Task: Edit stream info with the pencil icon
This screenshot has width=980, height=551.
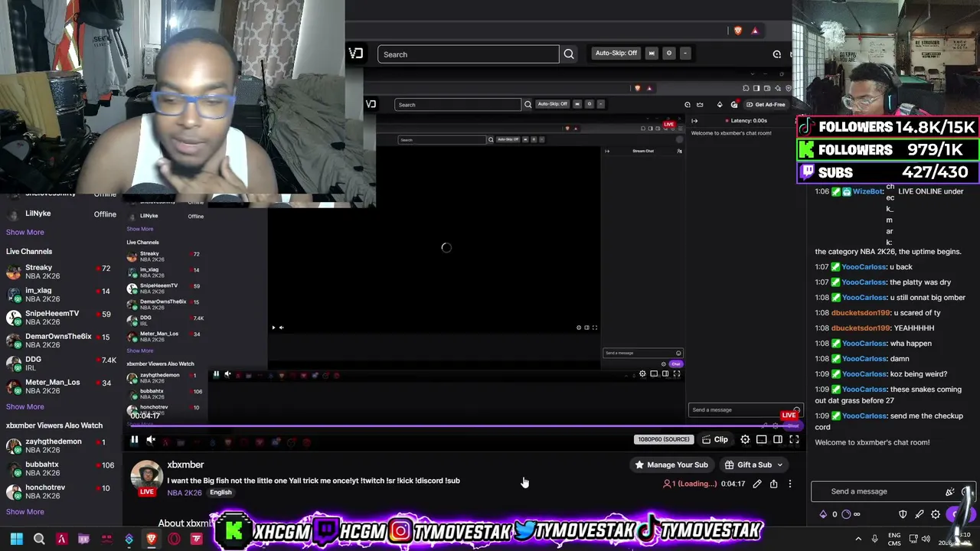Action: pyautogui.click(x=757, y=484)
